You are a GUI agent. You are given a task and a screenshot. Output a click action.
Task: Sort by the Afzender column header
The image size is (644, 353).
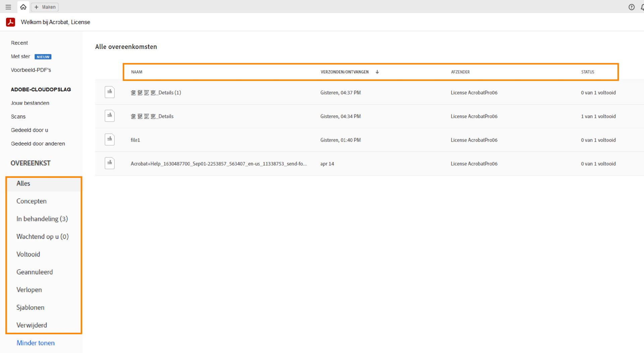[460, 72]
